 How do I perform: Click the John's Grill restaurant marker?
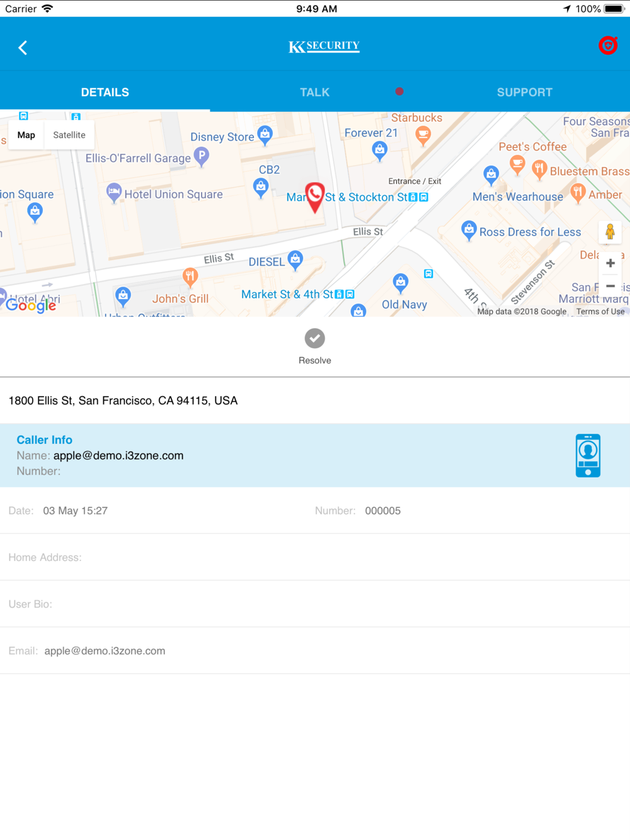190,276
